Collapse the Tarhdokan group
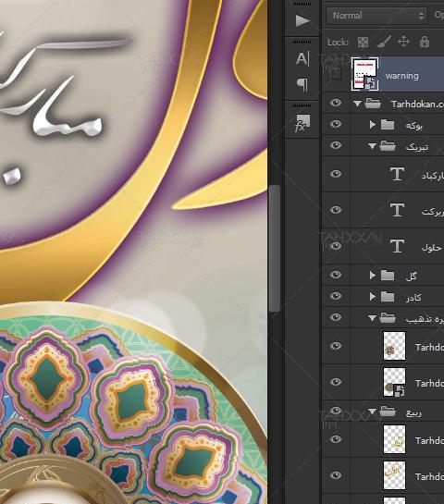Screen dimensions: 444x504 [x=357, y=104]
